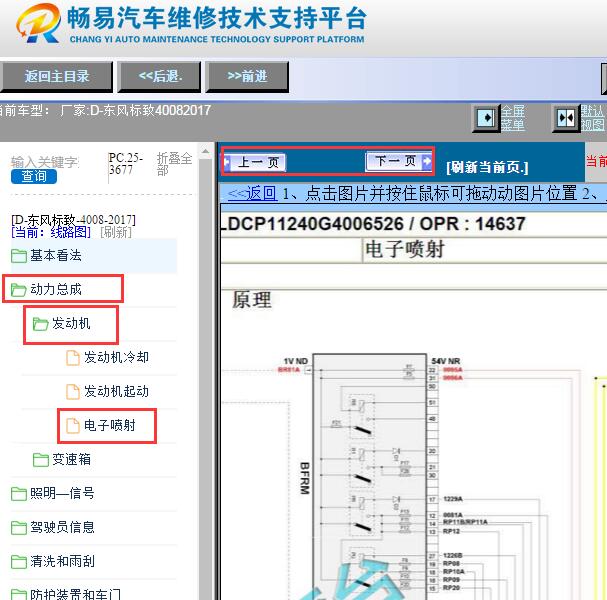Click the 全屏菜单 arrow icon
This screenshot has height=600, width=607.
[486, 118]
